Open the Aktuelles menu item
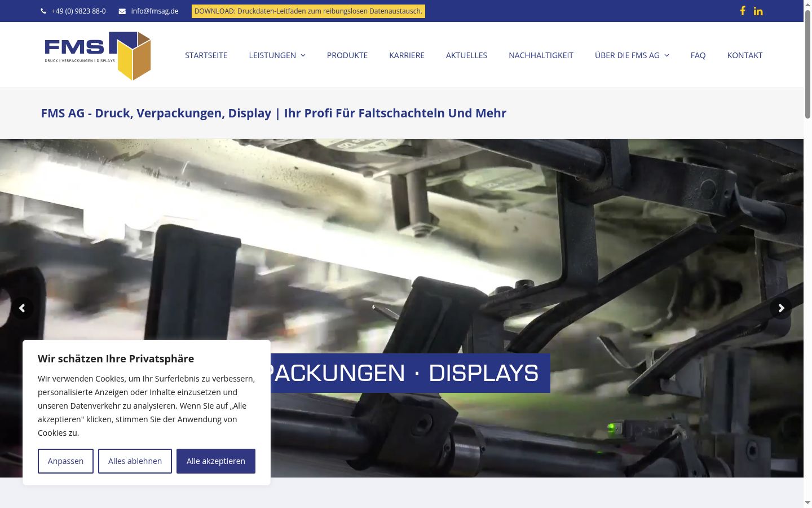Viewport: 812px width, 508px height. click(466, 55)
